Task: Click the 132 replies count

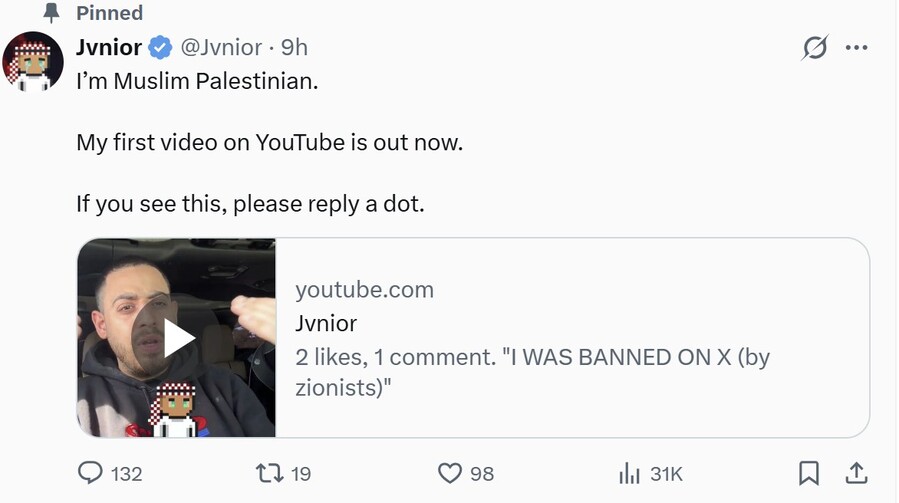Action: 126,474
